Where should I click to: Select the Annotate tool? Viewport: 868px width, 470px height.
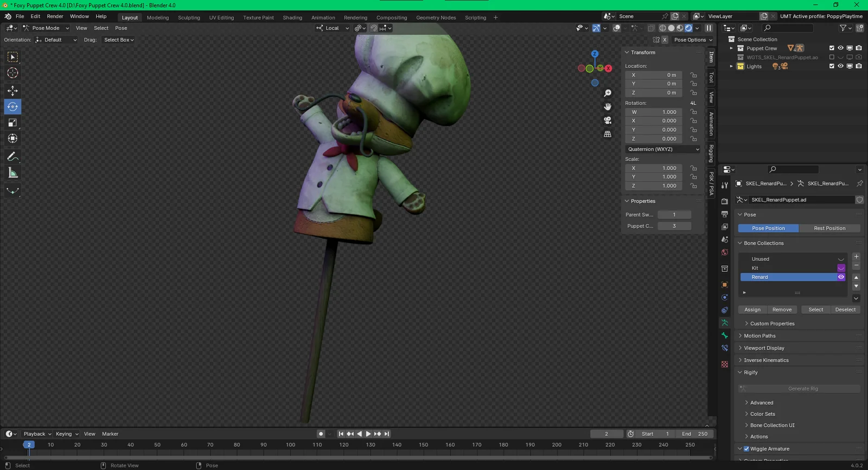12,157
